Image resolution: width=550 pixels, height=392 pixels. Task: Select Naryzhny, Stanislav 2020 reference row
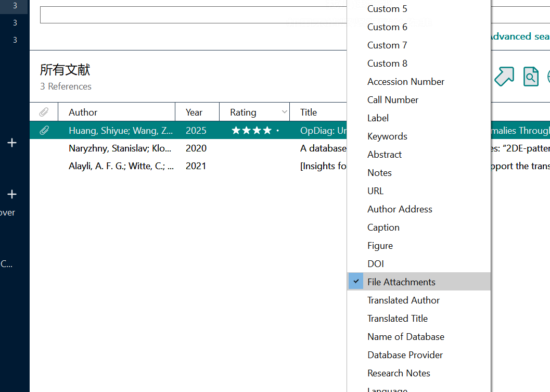[188, 148]
